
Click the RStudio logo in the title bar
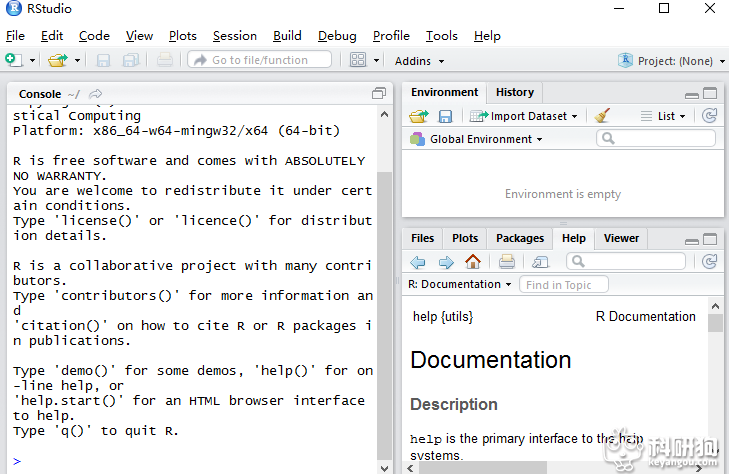pos(13,8)
